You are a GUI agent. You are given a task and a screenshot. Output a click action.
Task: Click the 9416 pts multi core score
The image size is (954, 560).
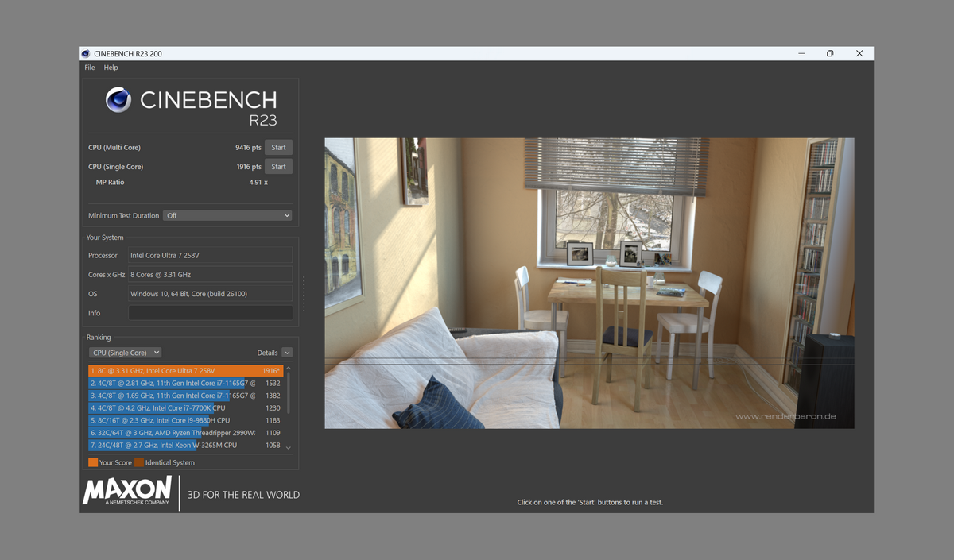[248, 147]
